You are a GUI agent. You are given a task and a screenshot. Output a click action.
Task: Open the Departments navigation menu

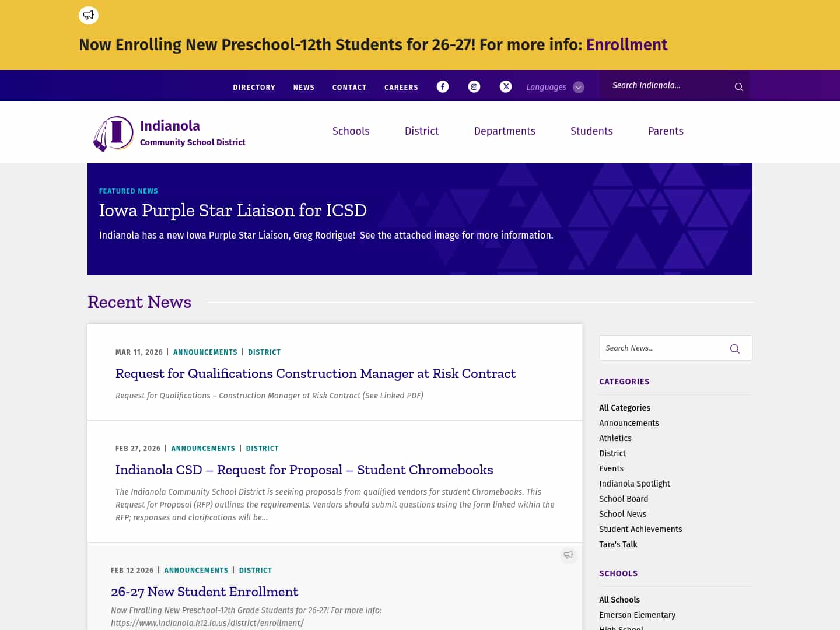[x=505, y=131]
